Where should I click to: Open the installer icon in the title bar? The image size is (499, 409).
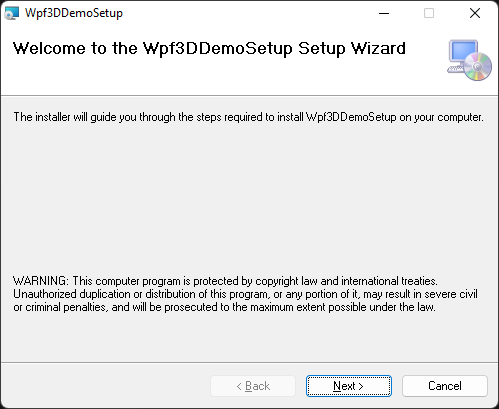[x=12, y=13]
